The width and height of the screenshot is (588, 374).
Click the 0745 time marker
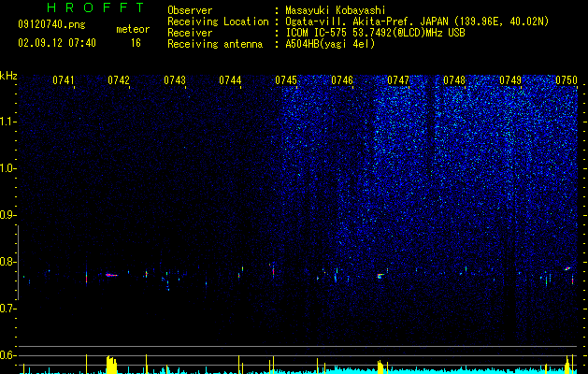tap(286, 80)
